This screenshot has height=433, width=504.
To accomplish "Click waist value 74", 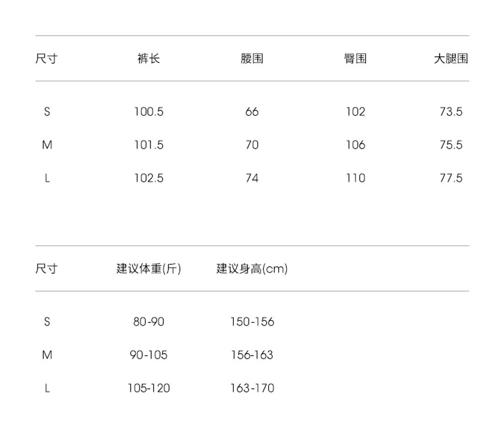I will 252,178.
